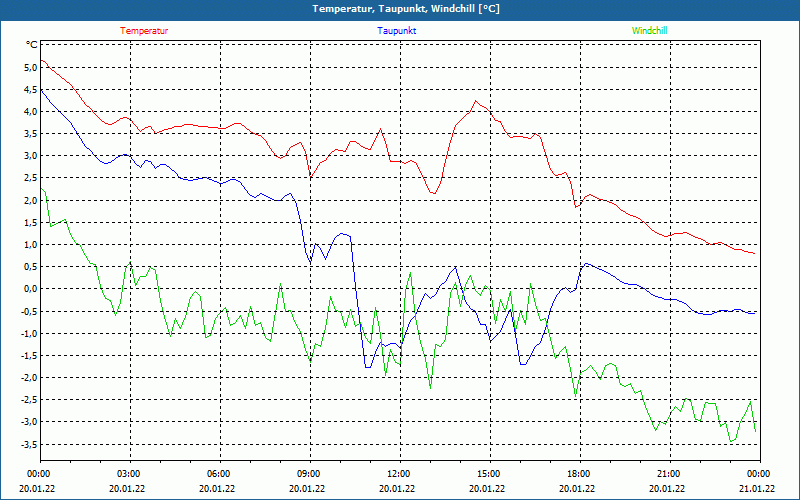Click the 21:00 time axis label
800x500 pixels.
tap(668, 474)
